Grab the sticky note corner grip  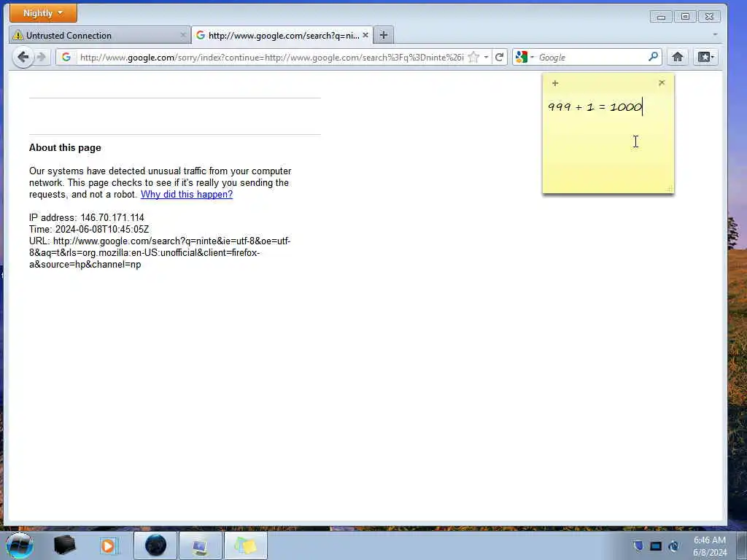coord(670,189)
